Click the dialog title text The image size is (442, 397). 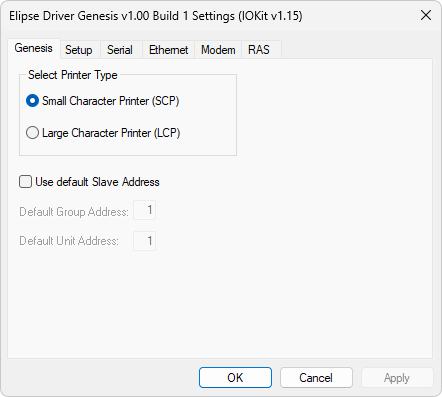pyautogui.click(x=156, y=16)
